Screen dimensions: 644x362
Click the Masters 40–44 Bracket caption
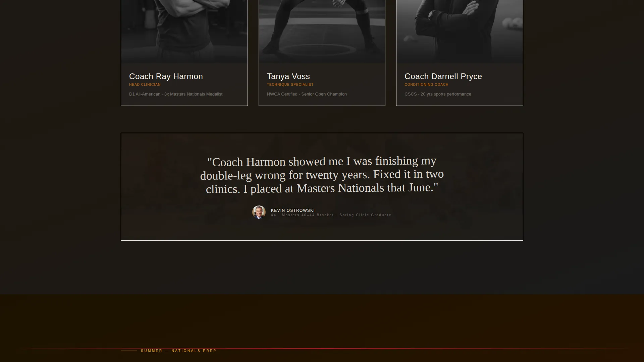(x=331, y=215)
